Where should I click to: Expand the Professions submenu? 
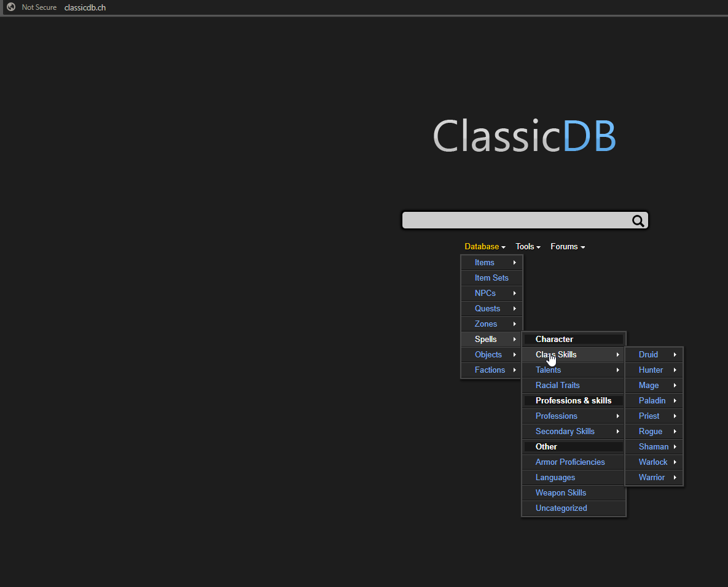coord(574,416)
